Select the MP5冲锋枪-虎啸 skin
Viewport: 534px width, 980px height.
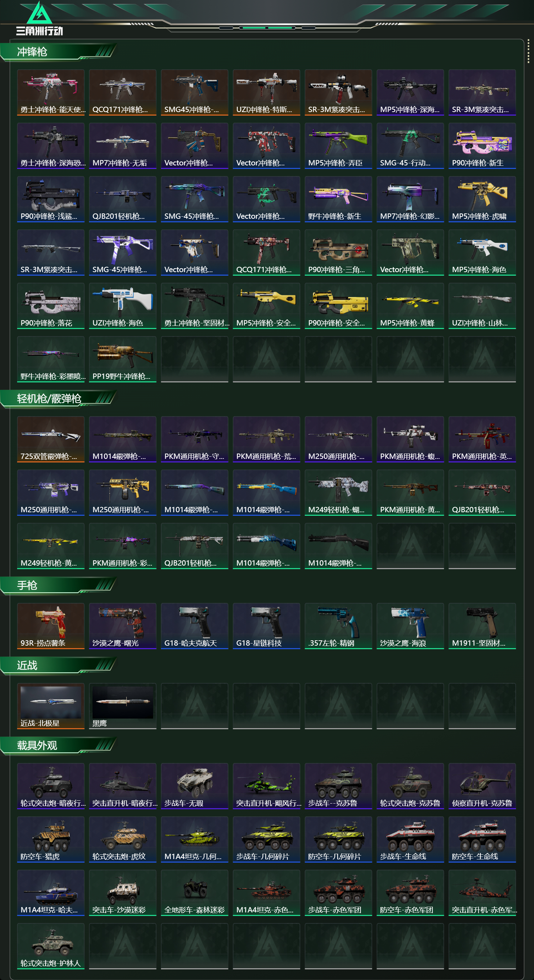482,199
